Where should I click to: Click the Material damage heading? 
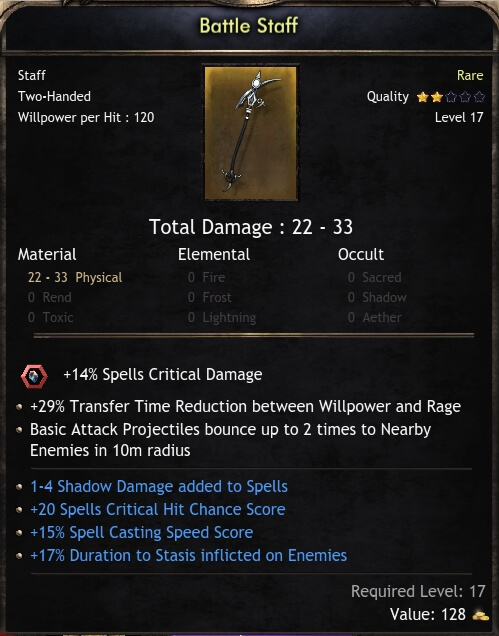pos(47,254)
